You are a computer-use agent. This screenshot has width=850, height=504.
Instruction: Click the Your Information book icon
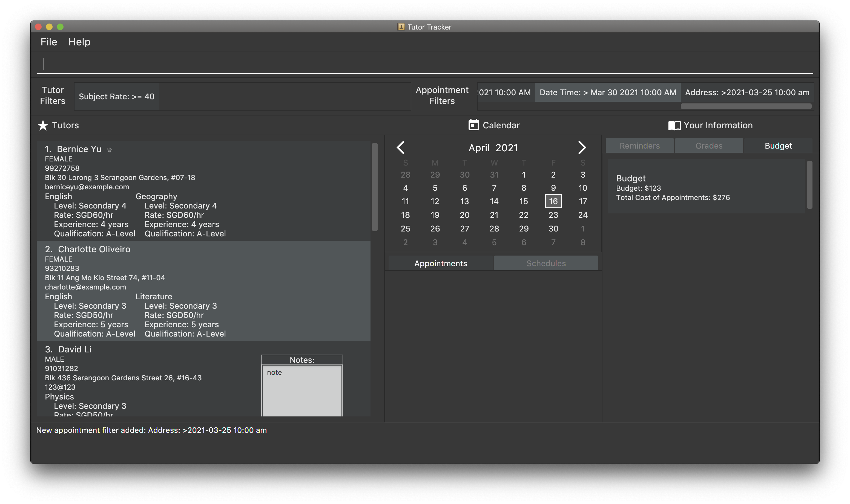[674, 125]
